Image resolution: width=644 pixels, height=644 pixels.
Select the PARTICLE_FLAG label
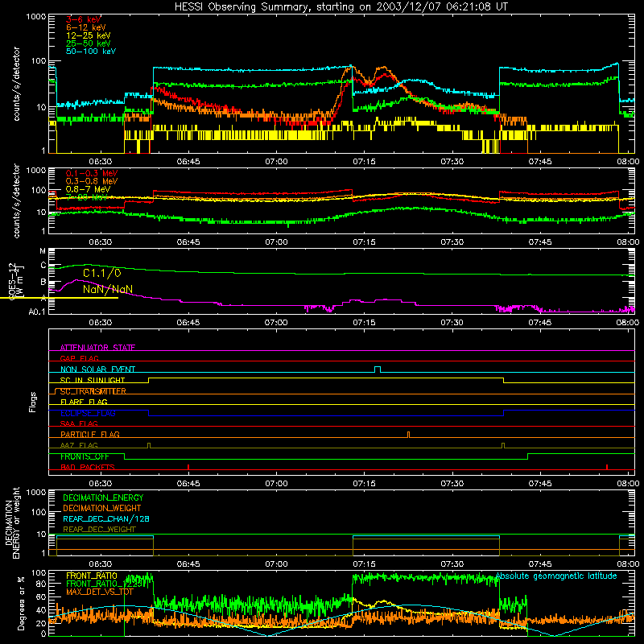(90, 434)
